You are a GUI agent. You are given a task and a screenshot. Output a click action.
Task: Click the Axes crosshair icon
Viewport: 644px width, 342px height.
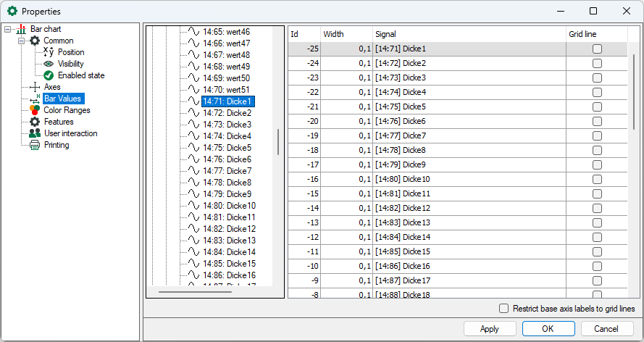click(35, 87)
